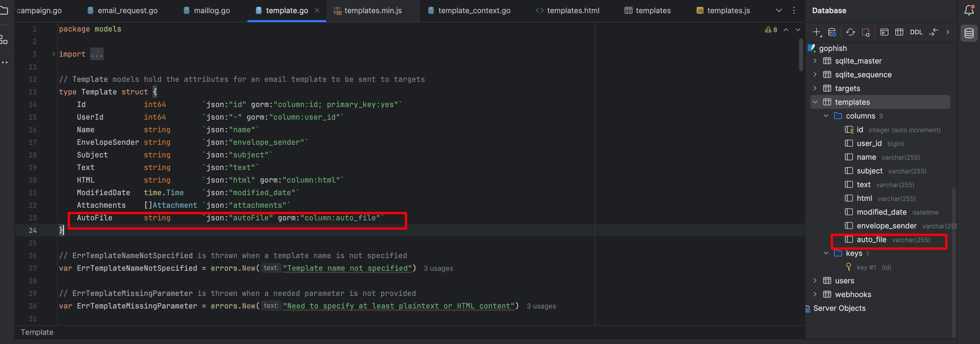The width and height of the screenshot is (980, 344).
Task: Collapse the columns folder
Action: click(x=826, y=116)
